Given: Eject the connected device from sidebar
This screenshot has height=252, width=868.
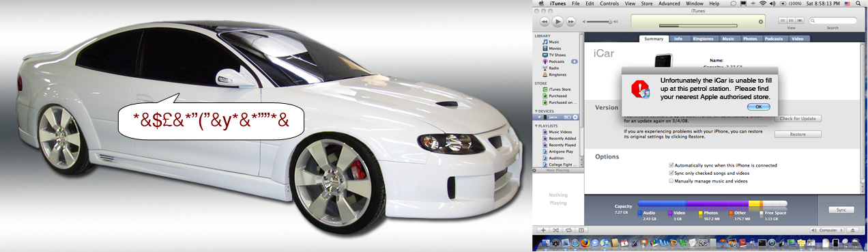Looking at the screenshot, I should tap(575, 117).
